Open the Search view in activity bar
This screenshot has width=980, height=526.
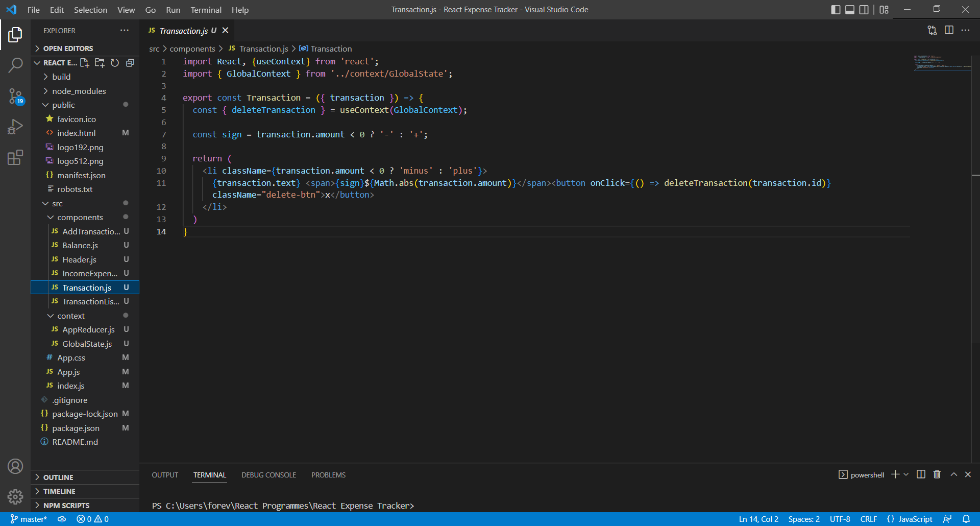[15, 65]
